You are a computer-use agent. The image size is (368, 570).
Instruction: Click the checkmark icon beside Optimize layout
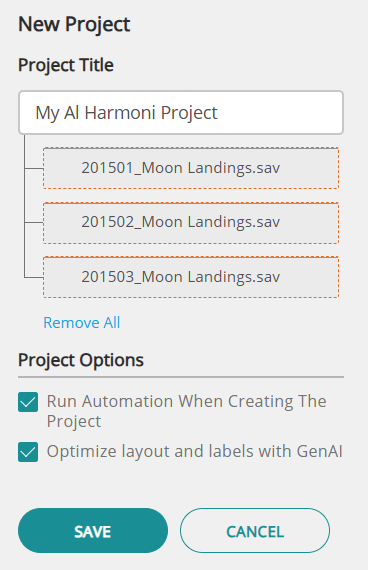pyautogui.click(x=28, y=452)
